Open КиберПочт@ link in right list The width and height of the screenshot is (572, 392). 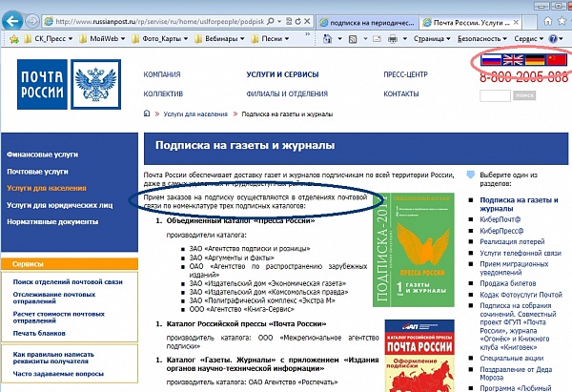pyautogui.click(x=500, y=219)
